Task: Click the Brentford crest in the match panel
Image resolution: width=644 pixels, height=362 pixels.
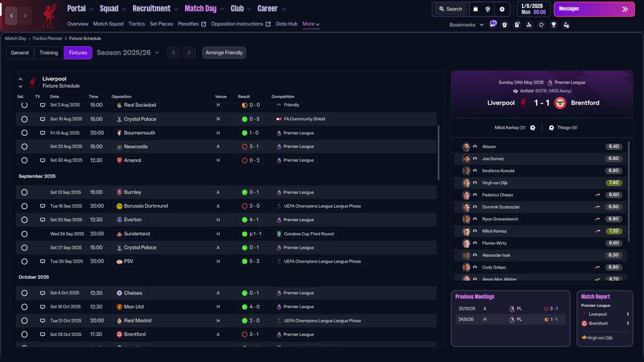Action: click(560, 103)
